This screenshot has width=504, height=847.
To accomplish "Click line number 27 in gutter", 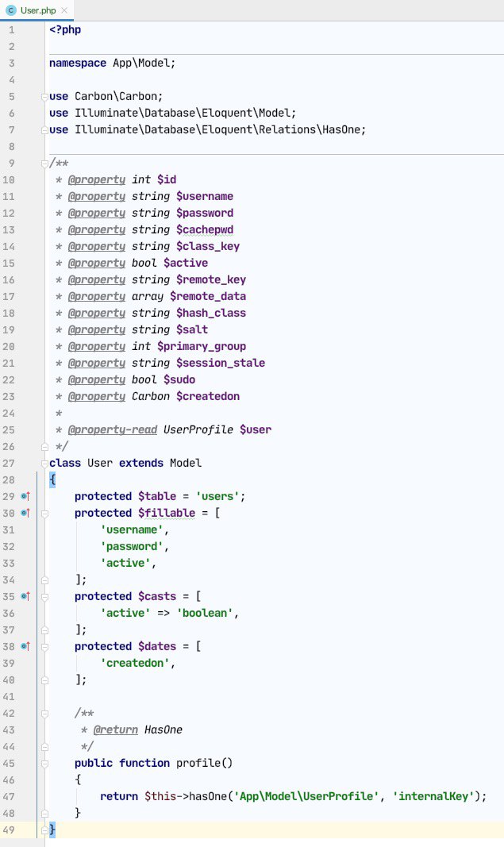I will pos(9,463).
